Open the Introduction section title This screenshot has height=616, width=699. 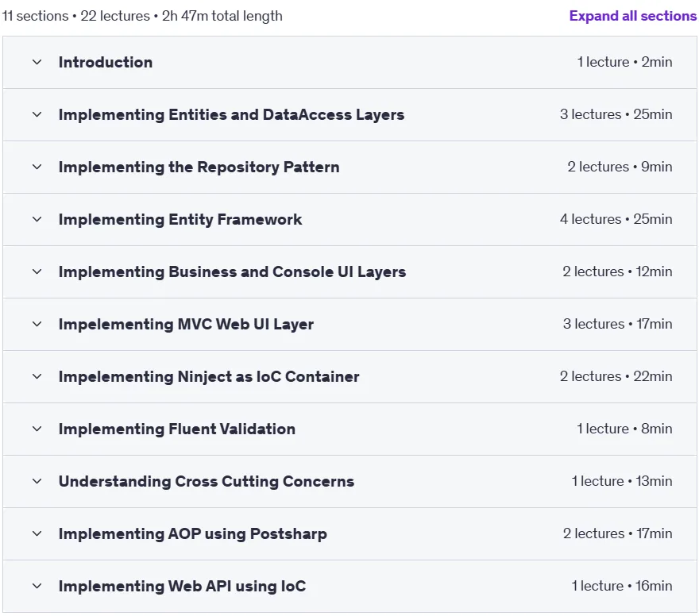tap(106, 63)
